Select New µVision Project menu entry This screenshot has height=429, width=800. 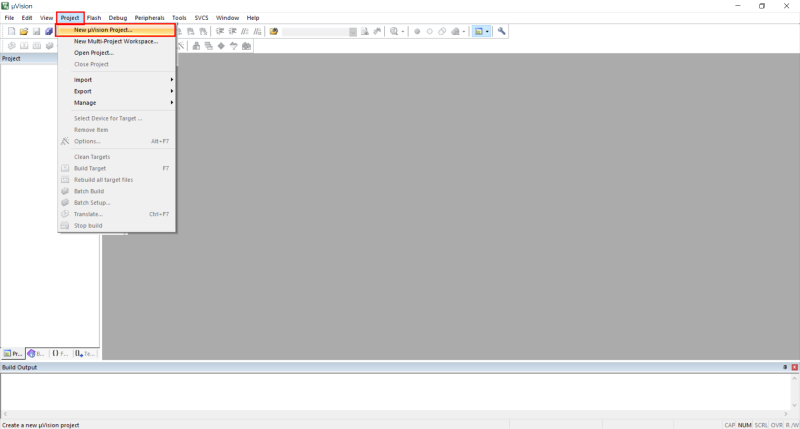click(x=116, y=30)
